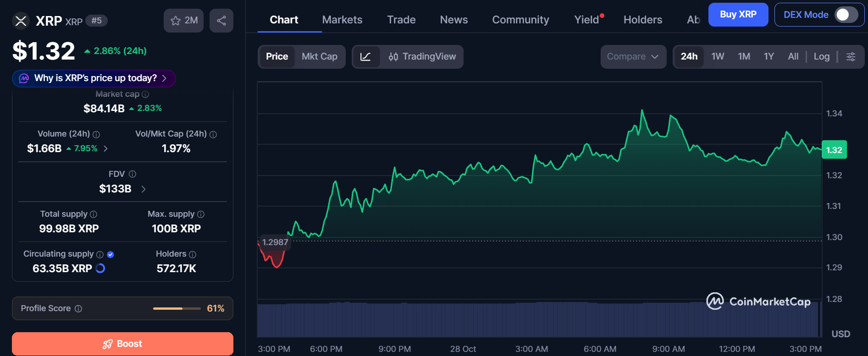The height and width of the screenshot is (356, 868).
Task: Select the line chart view icon
Action: [x=366, y=57]
